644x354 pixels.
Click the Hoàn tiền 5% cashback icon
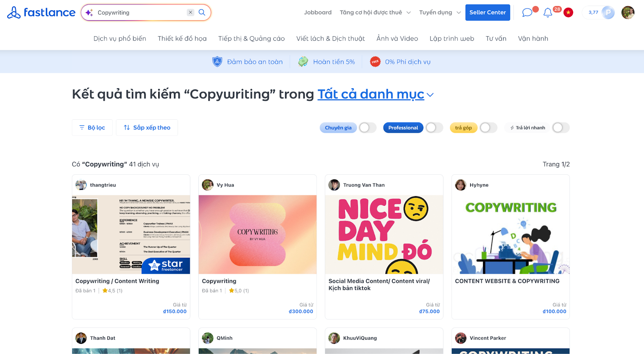click(x=303, y=62)
